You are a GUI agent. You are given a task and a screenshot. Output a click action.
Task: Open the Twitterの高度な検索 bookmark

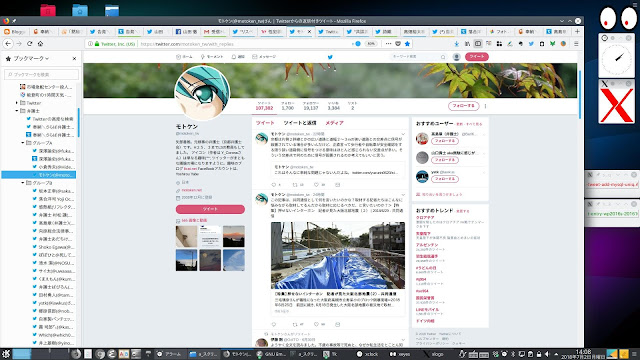coord(49,119)
